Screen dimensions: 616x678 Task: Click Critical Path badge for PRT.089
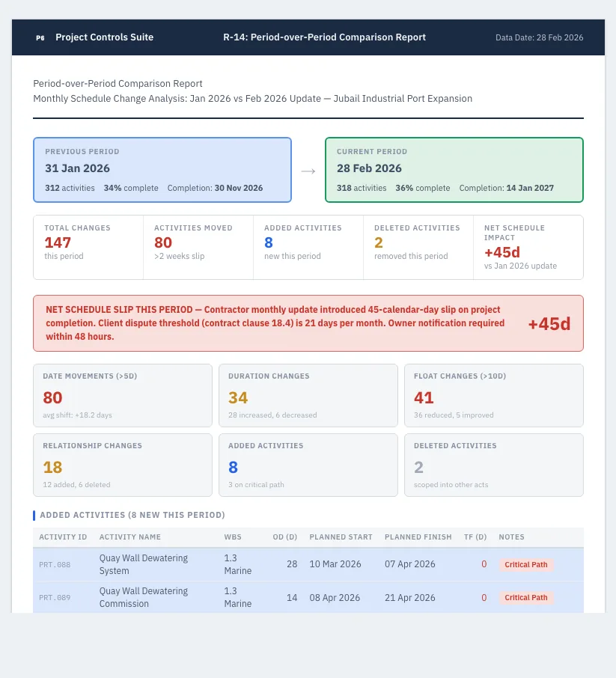click(x=526, y=598)
